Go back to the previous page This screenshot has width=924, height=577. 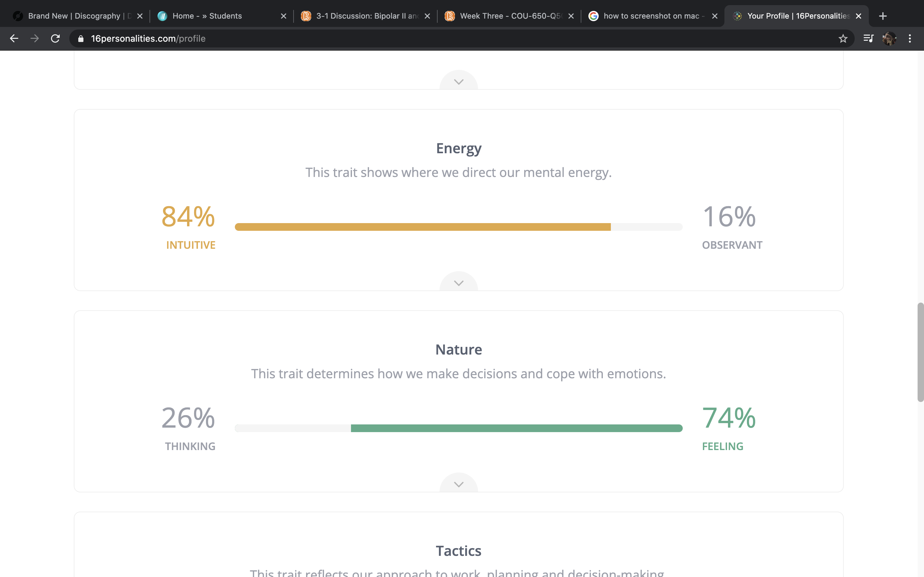pos(14,38)
